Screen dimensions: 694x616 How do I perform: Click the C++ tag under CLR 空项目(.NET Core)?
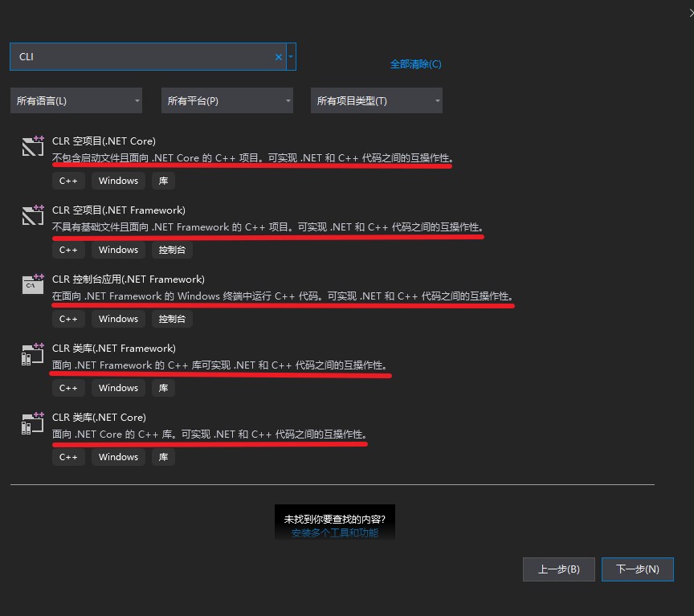68,180
